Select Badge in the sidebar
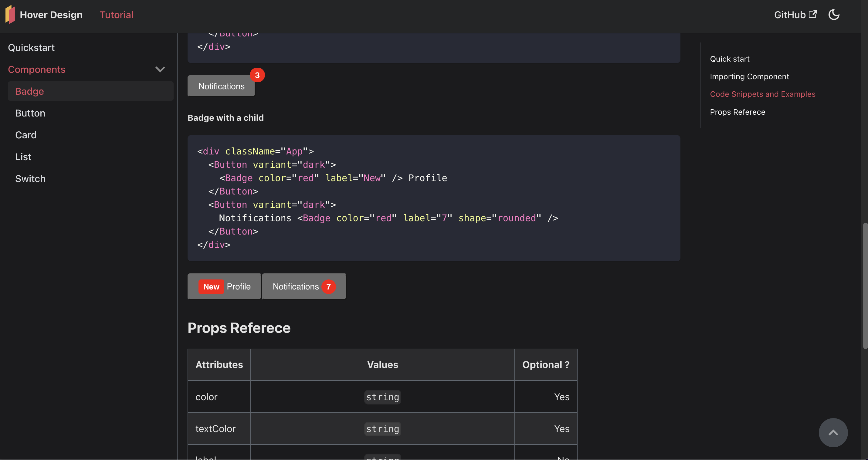This screenshot has width=868, height=460. [x=29, y=91]
